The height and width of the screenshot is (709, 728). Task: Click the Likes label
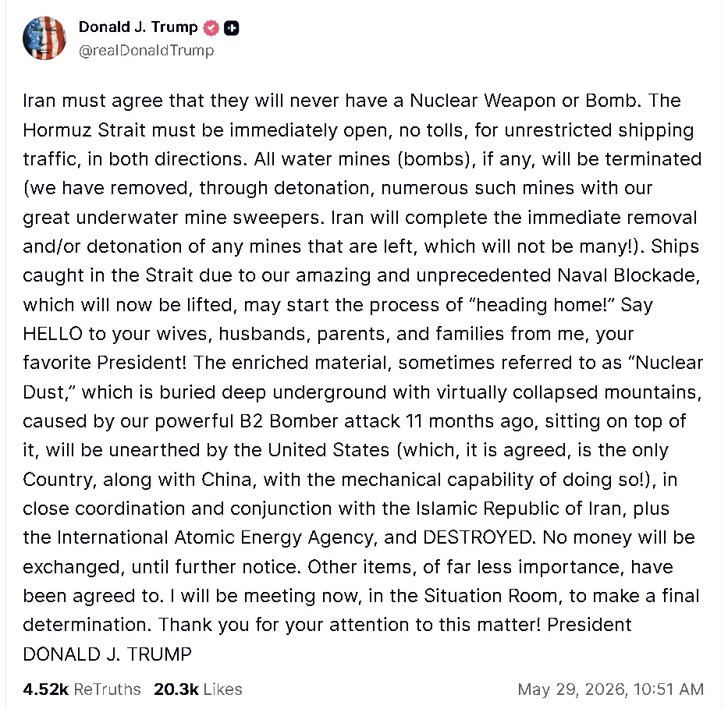[223, 689]
